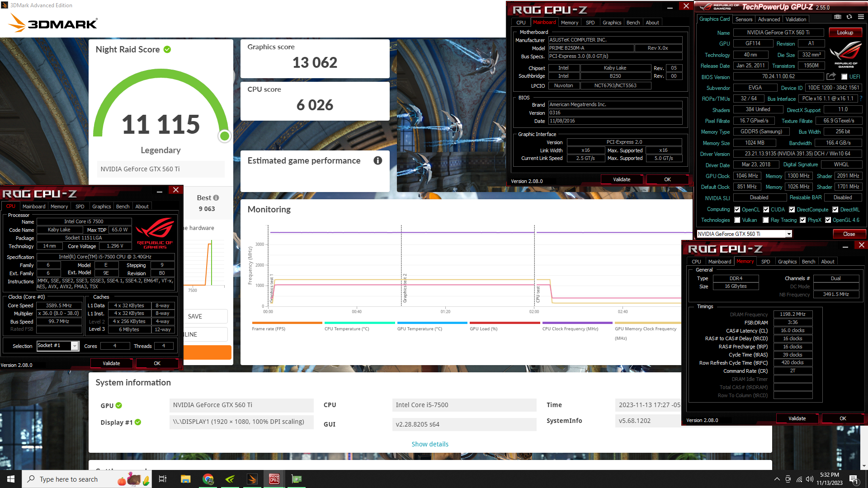This screenshot has width=868, height=488.
Task: Toggle the OpenCL checkbox
Action: (x=737, y=210)
